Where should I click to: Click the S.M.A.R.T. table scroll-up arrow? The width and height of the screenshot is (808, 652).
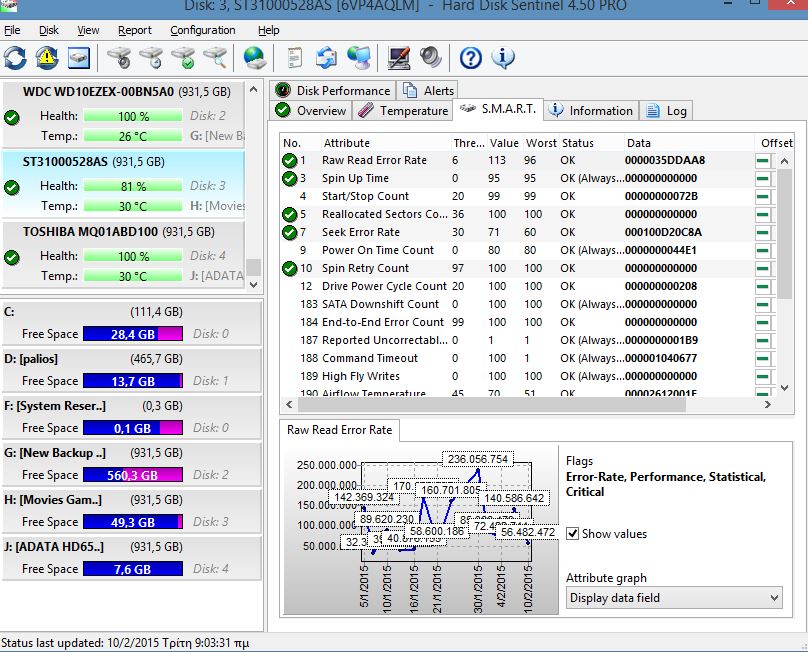click(x=784, y=161)
